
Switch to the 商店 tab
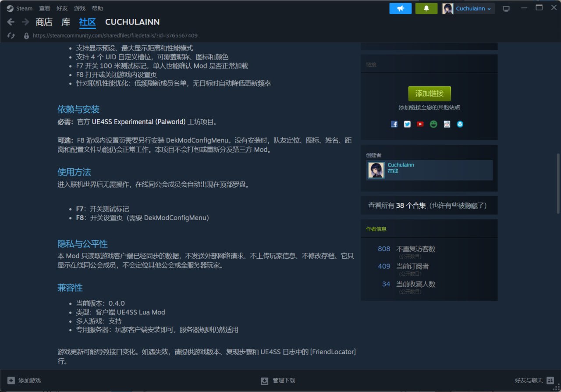click(44, 22)
